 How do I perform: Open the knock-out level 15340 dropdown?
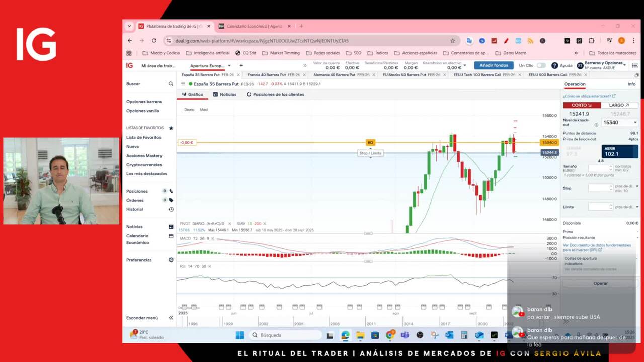[620, 122]
